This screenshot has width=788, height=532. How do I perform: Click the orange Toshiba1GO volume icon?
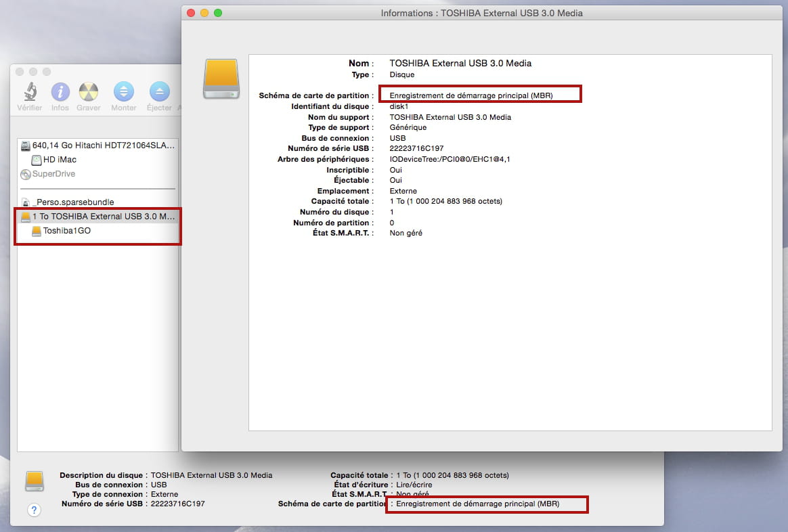pyautogui.click(x=36, y=231)
